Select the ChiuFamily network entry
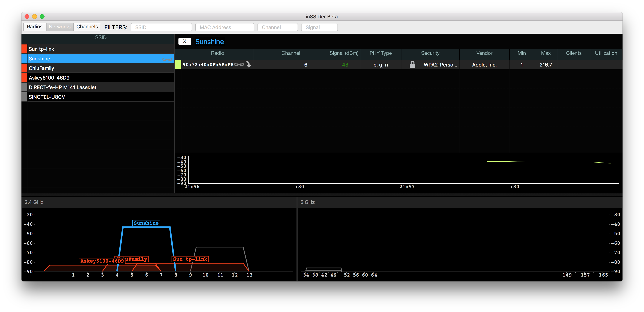 99,68
